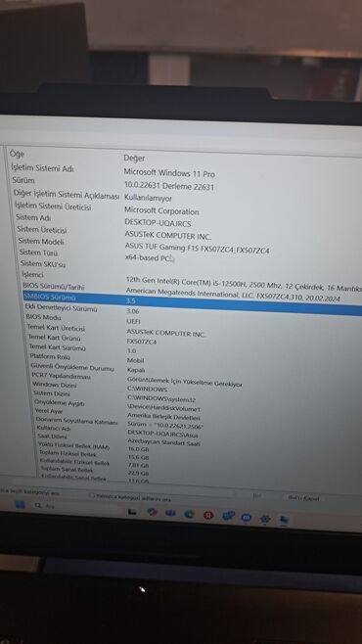Image resolution: width=362 pixels, height=644 pixels.
Task: Click the Microsoft Corporation value
Action: [x=161, y=211]
